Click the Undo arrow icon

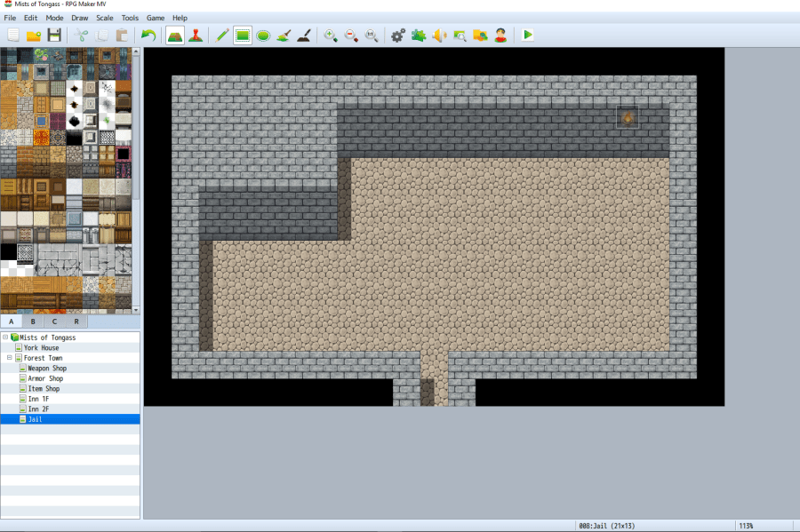click(x=148, y=36)
